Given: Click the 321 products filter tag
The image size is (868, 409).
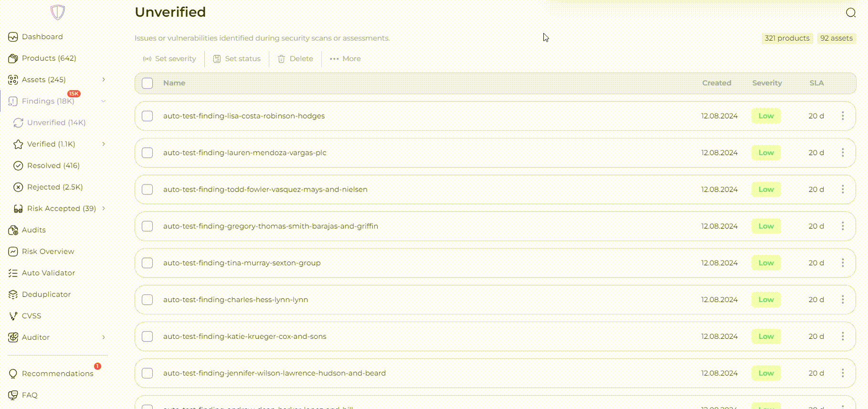Looking at the screenshot, I should (x=787, y=38).
